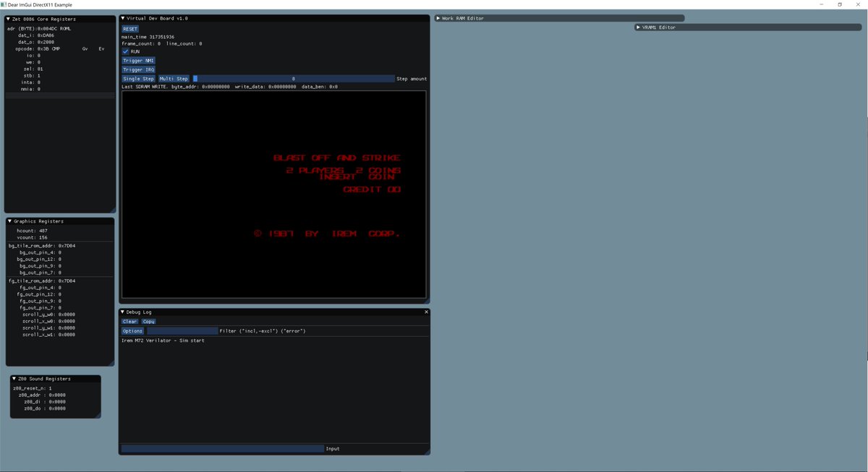Click the Multi Step button
Viewport: 868px width, 472px height.
(174, 79)
